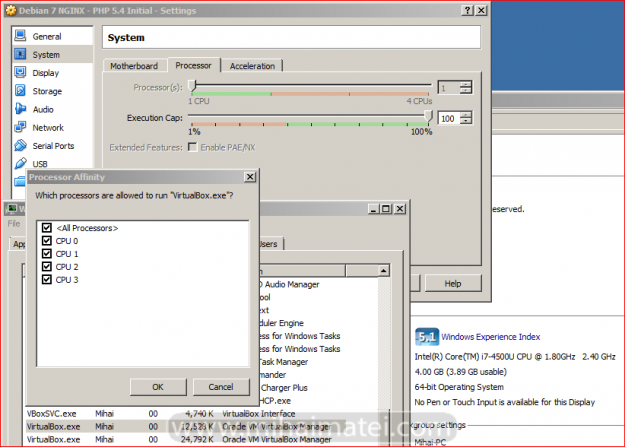Click the Task Manager scrollbar up arrow
The height and width of the screenshot is (447, 625).
(383, 271)
